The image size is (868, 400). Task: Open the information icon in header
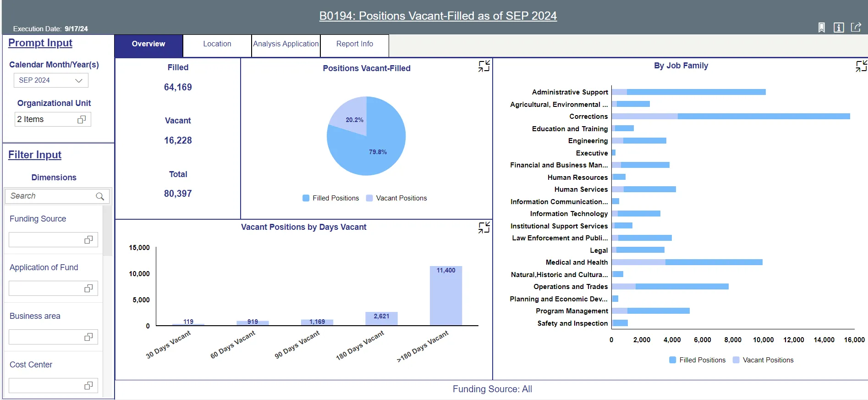pos(838,28)
